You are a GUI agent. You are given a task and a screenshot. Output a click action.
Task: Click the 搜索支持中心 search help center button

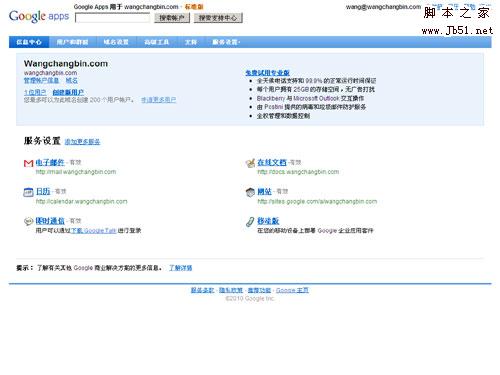click(x=218, y=18)
